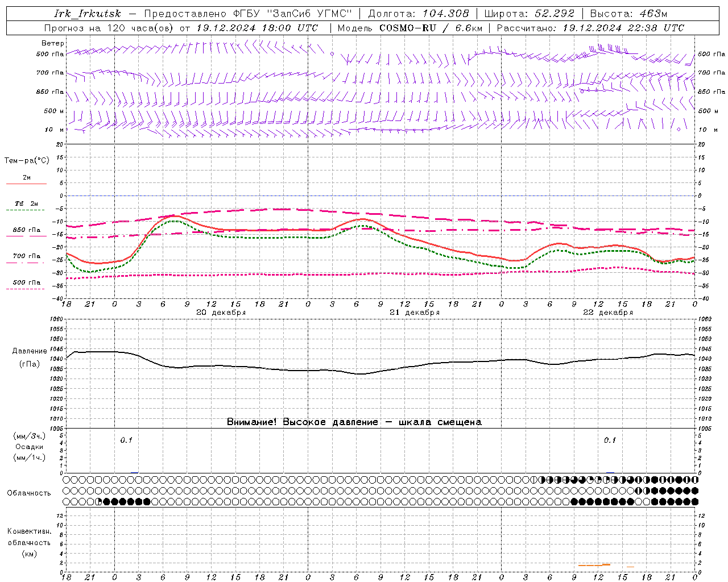Click the 500 гПа temperature legend label
This screenshot has height=582, width=728.
[27, 282]
